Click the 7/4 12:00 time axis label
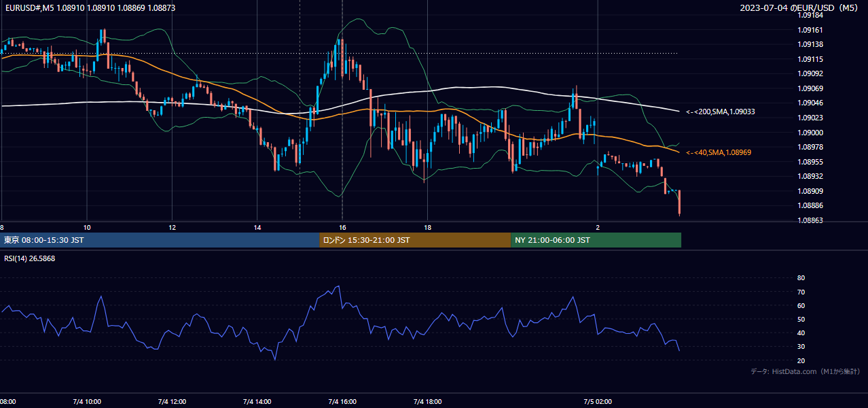 (x=172, y=401)
